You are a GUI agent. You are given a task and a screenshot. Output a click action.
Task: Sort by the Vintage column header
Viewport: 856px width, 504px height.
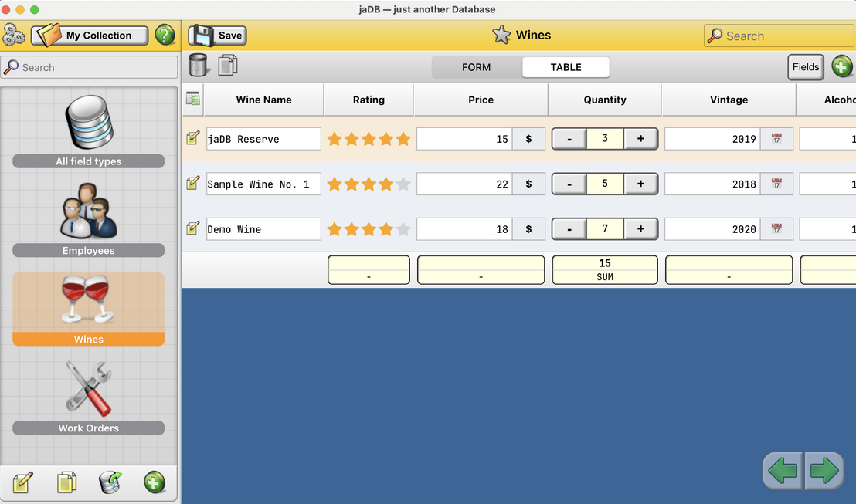point(729,100)
